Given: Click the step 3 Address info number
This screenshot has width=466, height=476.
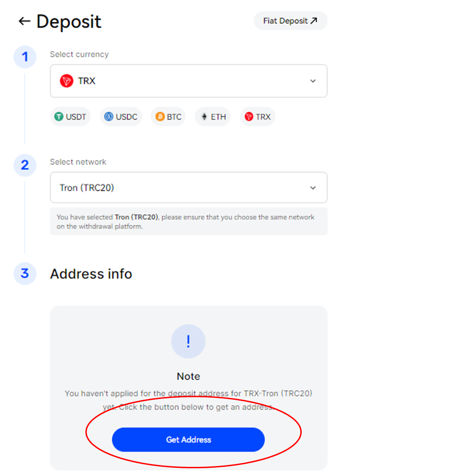Looking at the screenshot, I should click(25, 273).
